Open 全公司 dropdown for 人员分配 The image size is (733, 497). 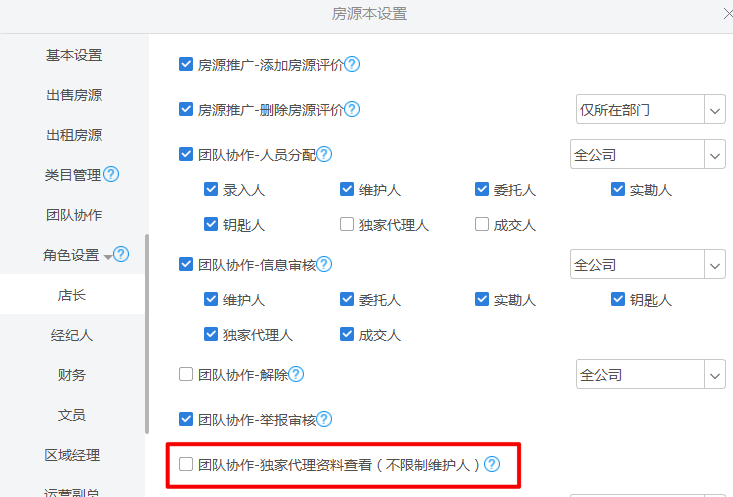[x=648, y=154]
